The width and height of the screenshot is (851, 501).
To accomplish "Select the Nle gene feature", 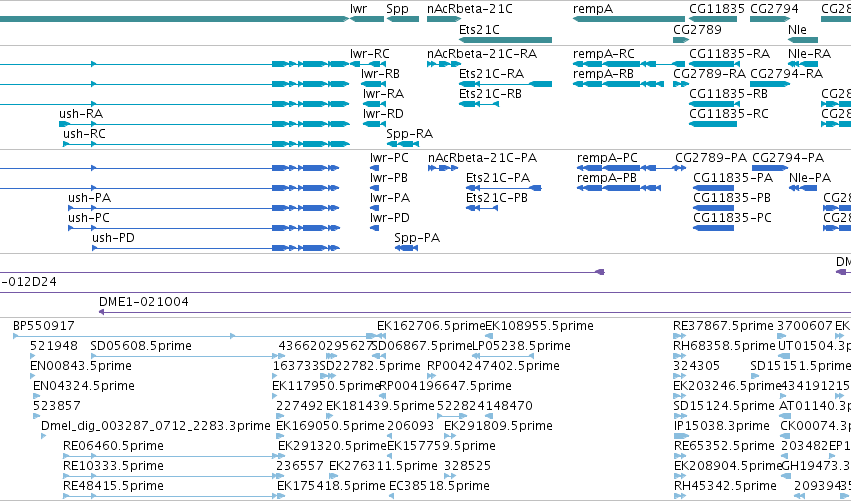I will tap(803, 40).
